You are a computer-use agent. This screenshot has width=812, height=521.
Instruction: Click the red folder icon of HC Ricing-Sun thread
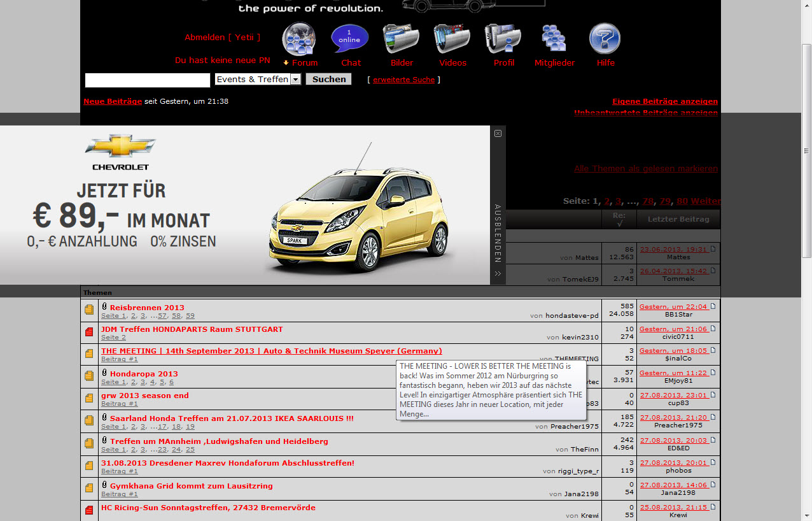[89, 510]
